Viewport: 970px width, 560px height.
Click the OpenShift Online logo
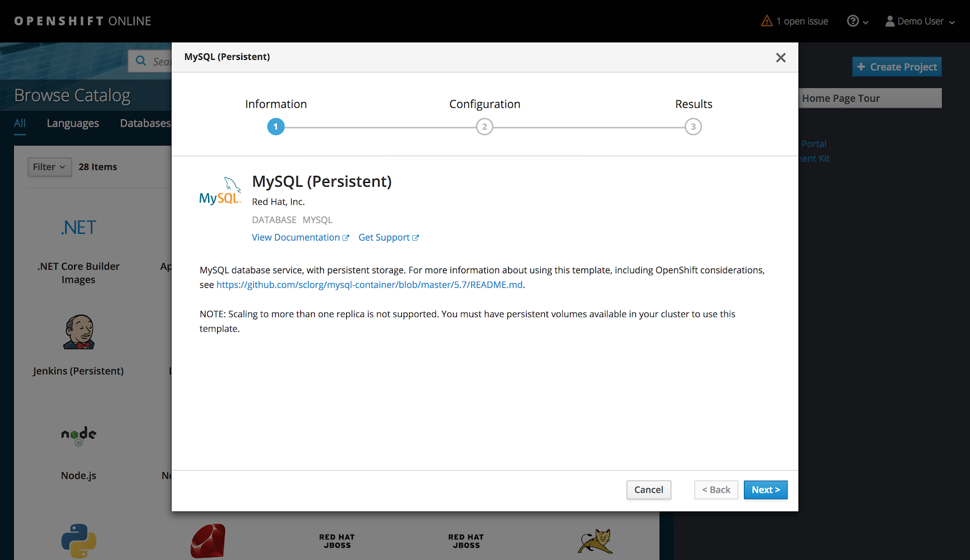coord(82,21)
